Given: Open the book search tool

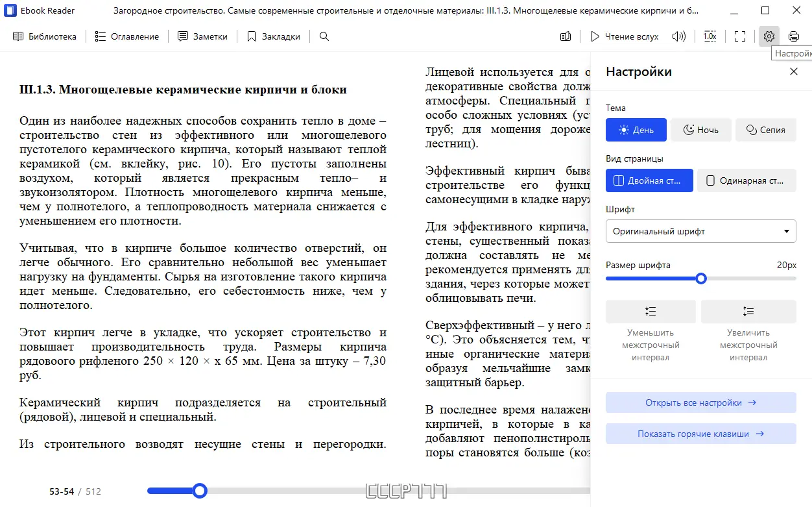Looking at the screenshot, I should pyautogui.click(x=324, y=36).
